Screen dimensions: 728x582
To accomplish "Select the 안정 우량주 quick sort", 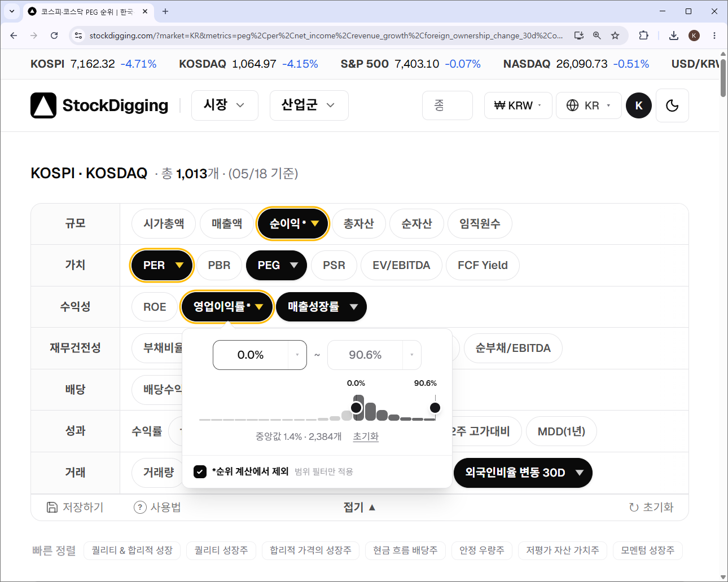I will click(482, 550).
